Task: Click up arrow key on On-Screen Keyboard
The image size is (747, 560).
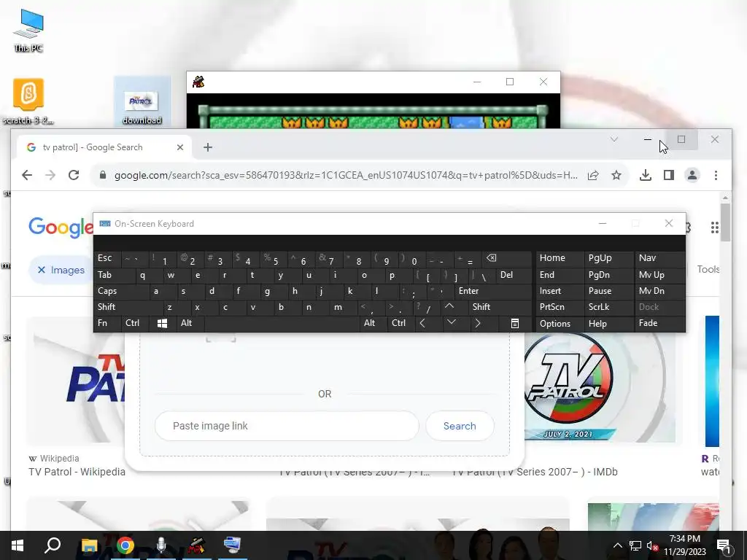Action: 449,307
